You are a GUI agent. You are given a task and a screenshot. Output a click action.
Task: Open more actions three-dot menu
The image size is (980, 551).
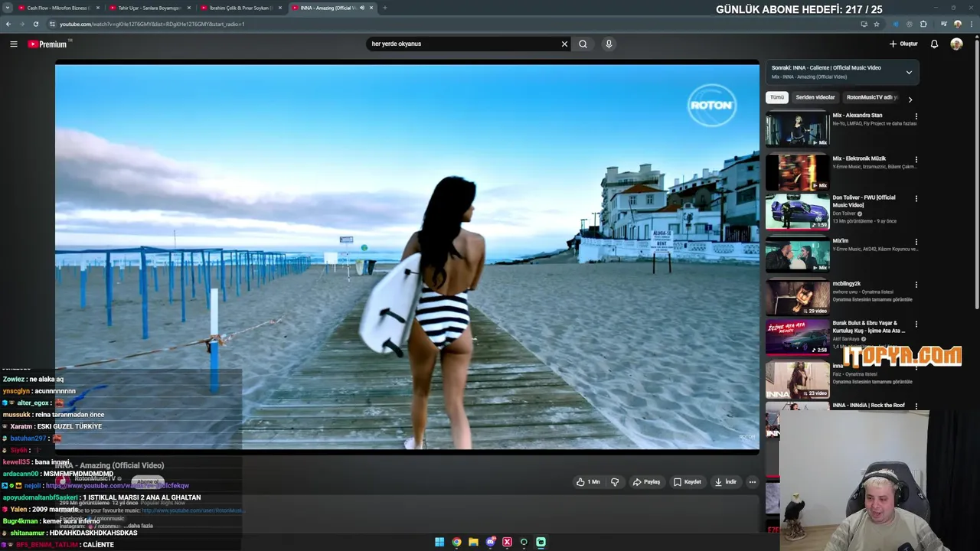pyautogui.click(x=753, y=482)
